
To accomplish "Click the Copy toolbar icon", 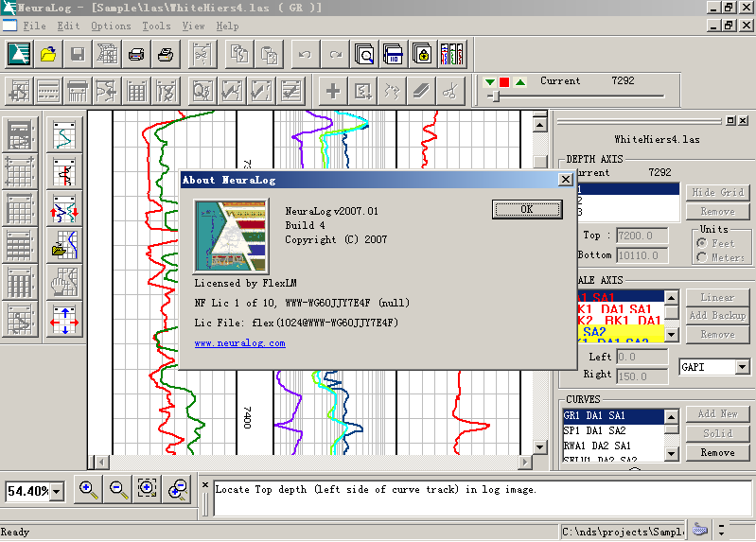I will coord(239,54).
